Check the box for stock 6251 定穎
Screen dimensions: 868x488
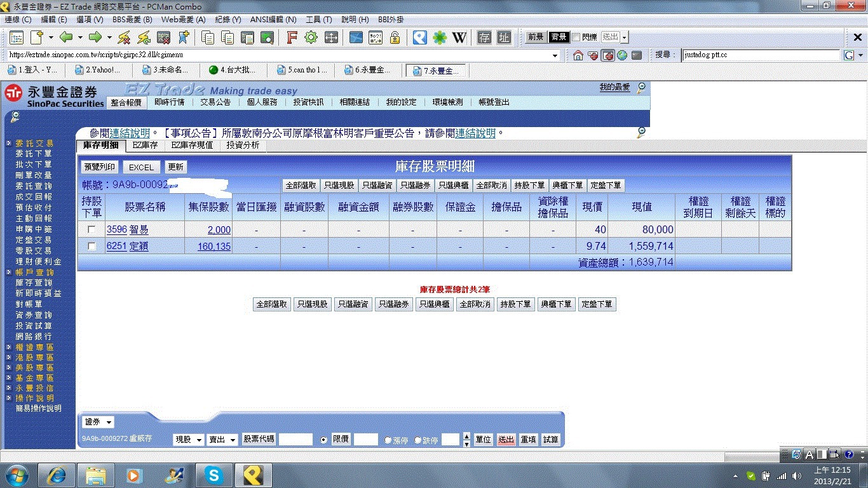92,246
